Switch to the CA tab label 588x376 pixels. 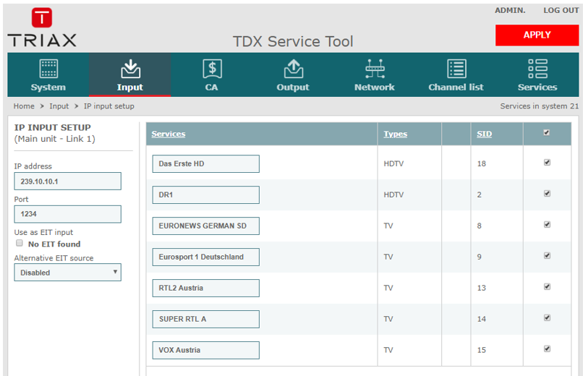tap(211, 87)
